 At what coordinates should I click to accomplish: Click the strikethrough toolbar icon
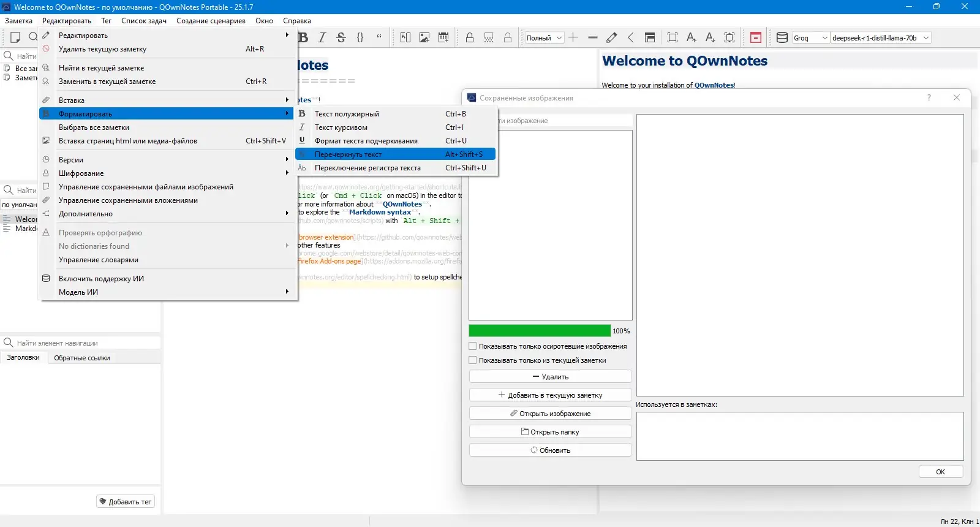tap(341, 37)
